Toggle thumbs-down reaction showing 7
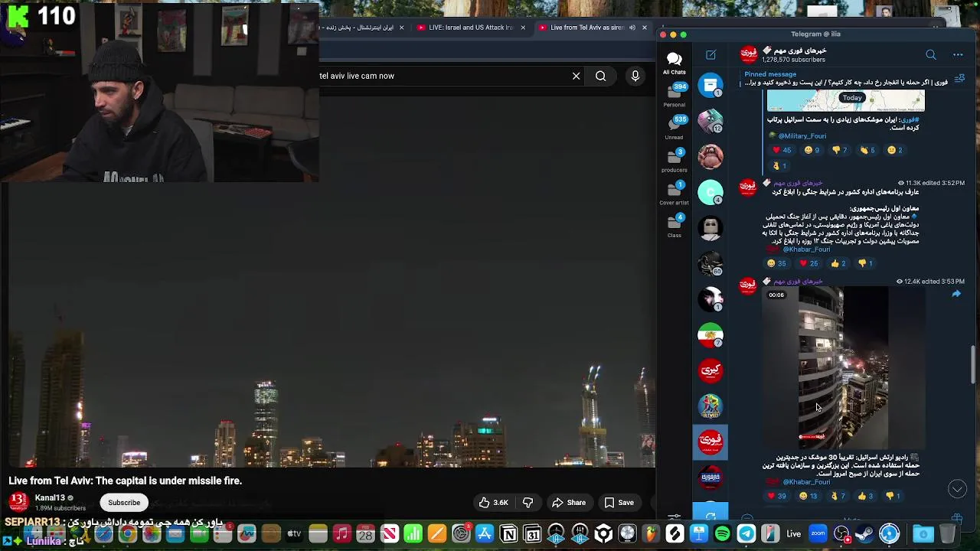 tap(839, 150)
